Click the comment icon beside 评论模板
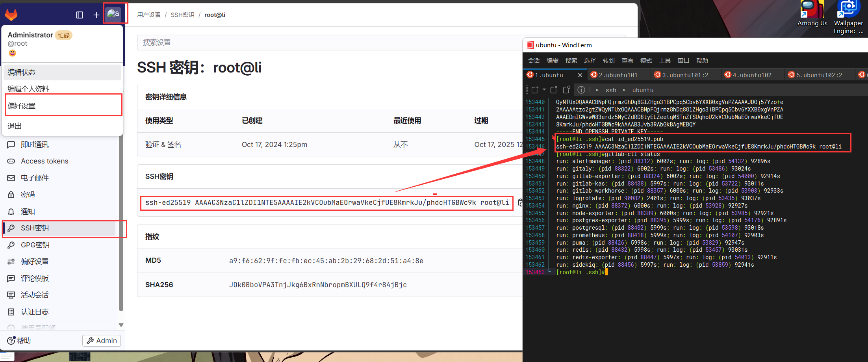 (11, 278)
